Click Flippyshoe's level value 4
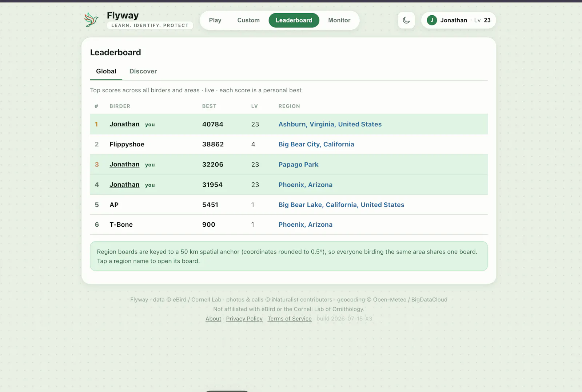Viewport: 582px width, 392px height. [253, 144]
